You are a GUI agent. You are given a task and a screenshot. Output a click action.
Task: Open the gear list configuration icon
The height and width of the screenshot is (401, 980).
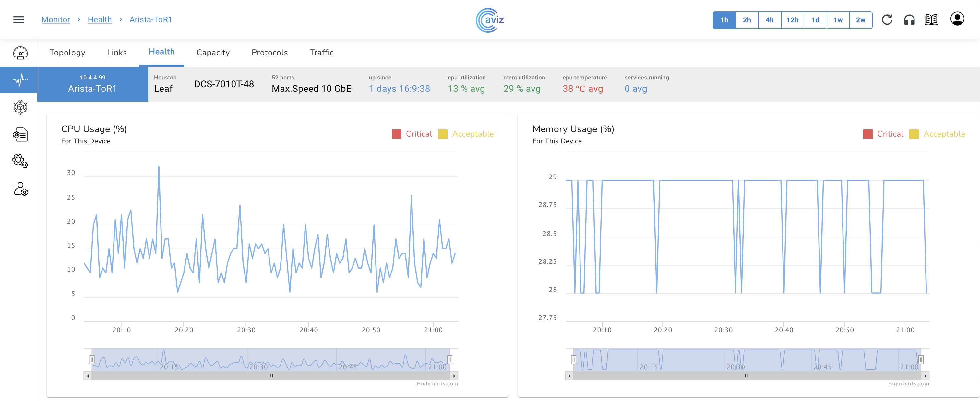(20, 135)
